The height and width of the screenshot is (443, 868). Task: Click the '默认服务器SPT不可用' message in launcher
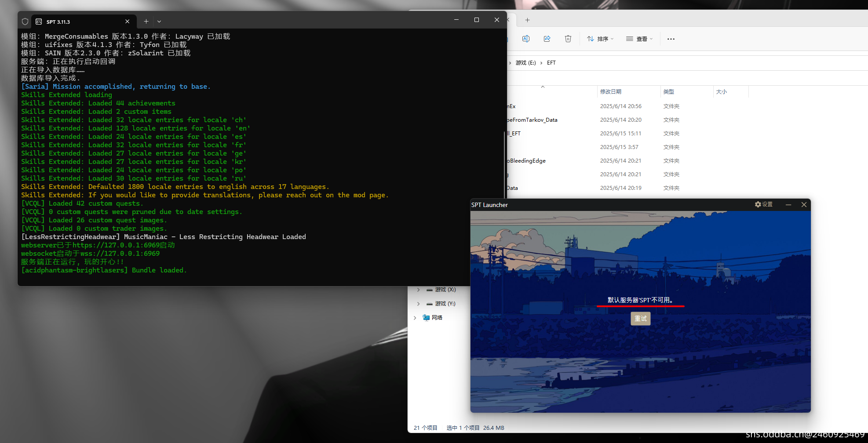(x=640, y=300)
